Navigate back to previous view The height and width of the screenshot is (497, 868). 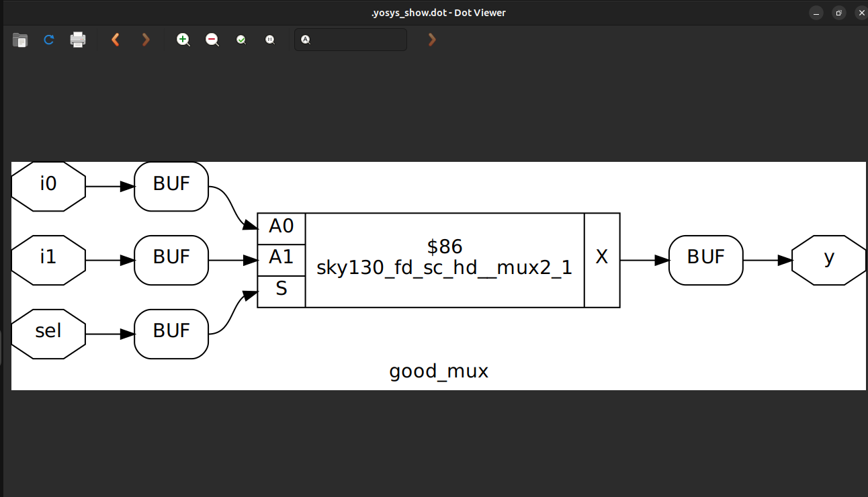(x=115, y=40)
